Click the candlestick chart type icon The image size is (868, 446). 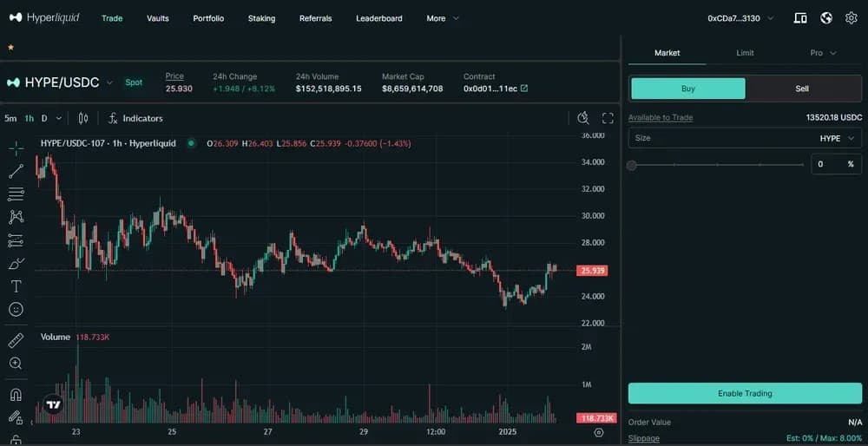tap(83, 118)
